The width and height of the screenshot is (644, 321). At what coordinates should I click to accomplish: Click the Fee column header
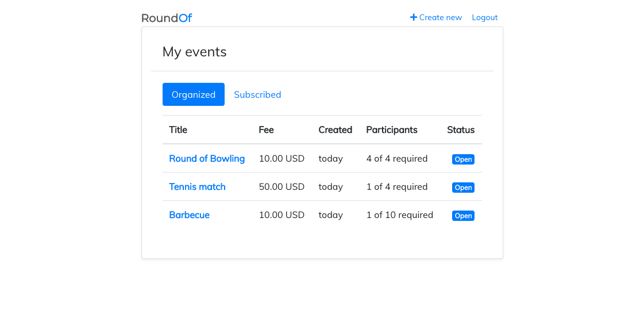coord(266,130)
